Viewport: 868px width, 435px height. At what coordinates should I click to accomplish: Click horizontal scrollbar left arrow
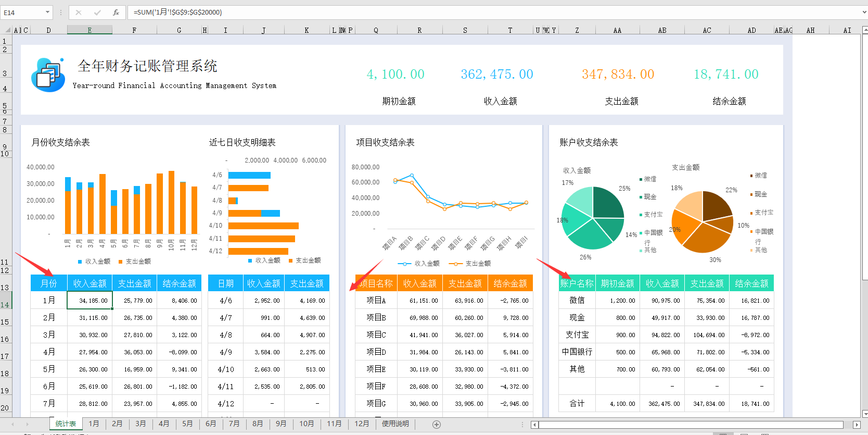coord(534,425)
